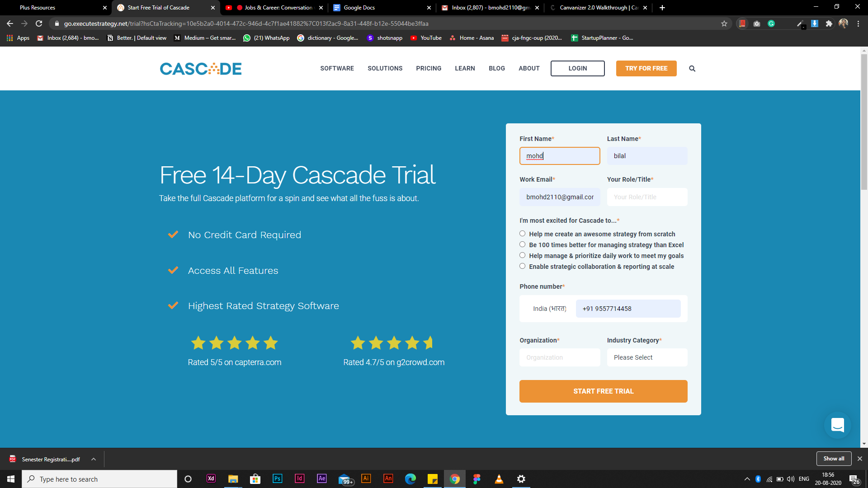
Task: Open the Industry Category dropdown
Action: [647, 357]
